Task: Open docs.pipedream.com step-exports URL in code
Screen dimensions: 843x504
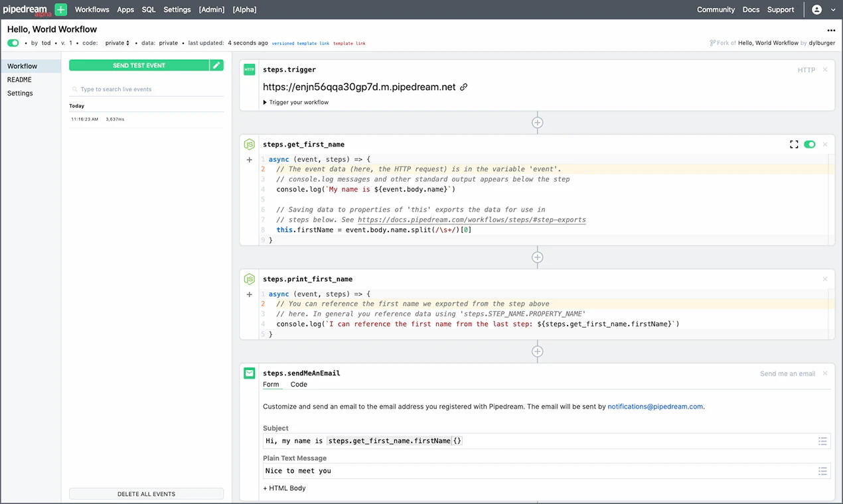Action: click(x=472, y=220)
